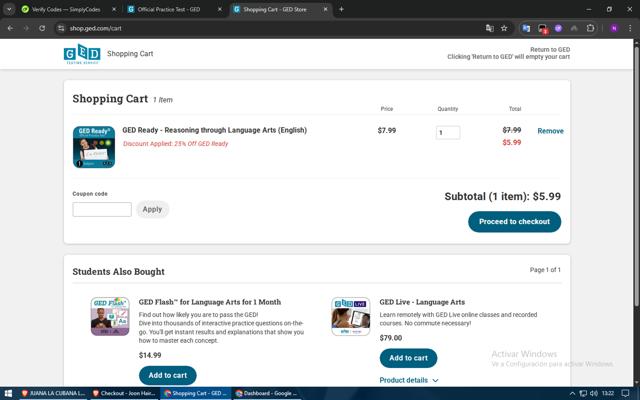Image resolution: width=640 pixels, height=400 pixels.
Task: Open a new browser tab with plus
Action: coord(341,9)
